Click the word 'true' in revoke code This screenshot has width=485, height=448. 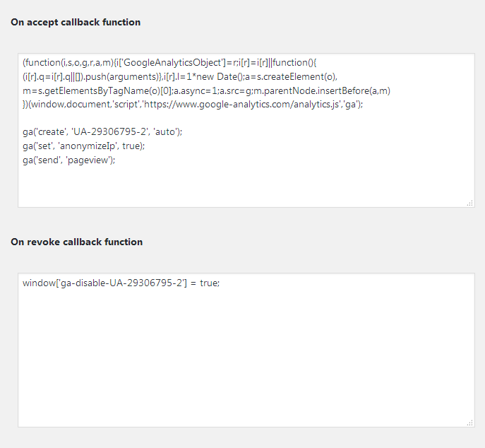coord(209,283)
